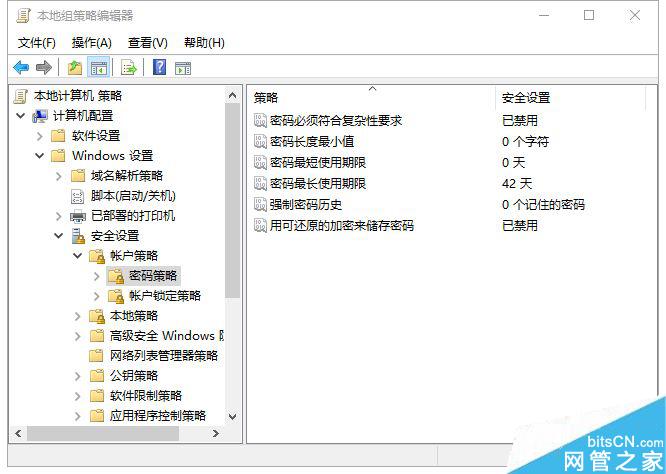This screenshot has height=474, width=666.
Task: Collapse the Windows 设置 tree node
Action: tap(40, 155)
